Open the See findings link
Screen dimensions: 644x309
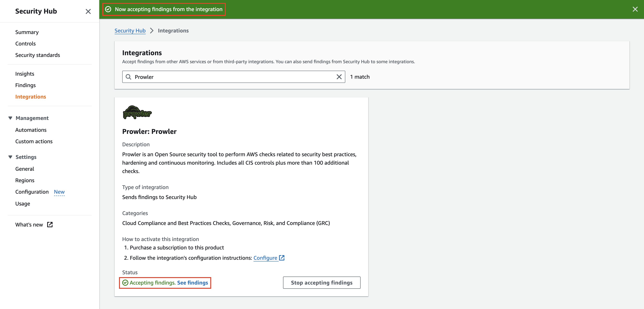pyautogui.click(x=192, y=283)
